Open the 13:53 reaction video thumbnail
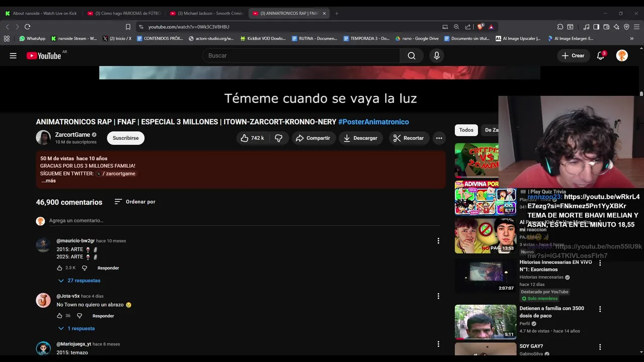Image resolution: width=644 pixels, height=362 pixels. (x=486, y=236)
